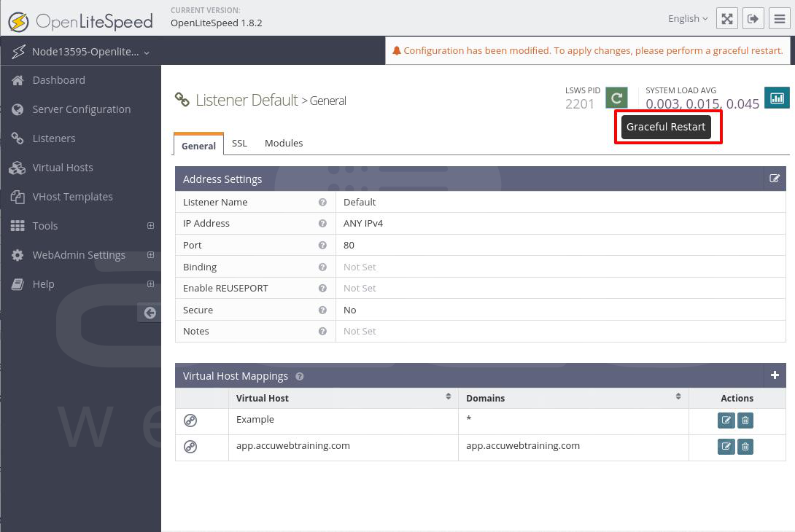
Task: Open Server Configuration in the sidebar
Action: [81, 109]
